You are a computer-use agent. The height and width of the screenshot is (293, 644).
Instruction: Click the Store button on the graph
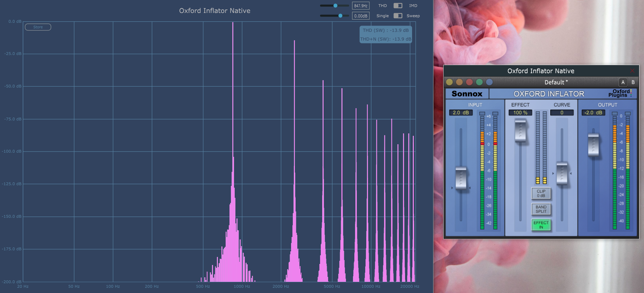tap(38, 27)
